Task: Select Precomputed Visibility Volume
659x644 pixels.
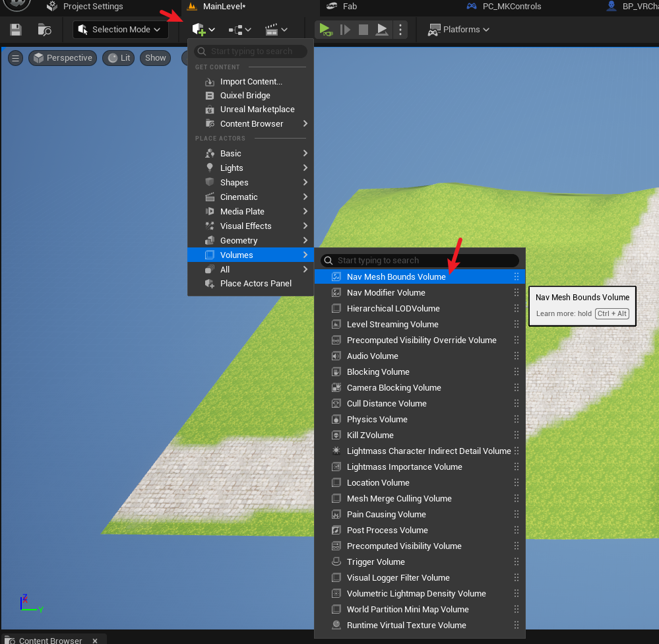Action: 420,546
